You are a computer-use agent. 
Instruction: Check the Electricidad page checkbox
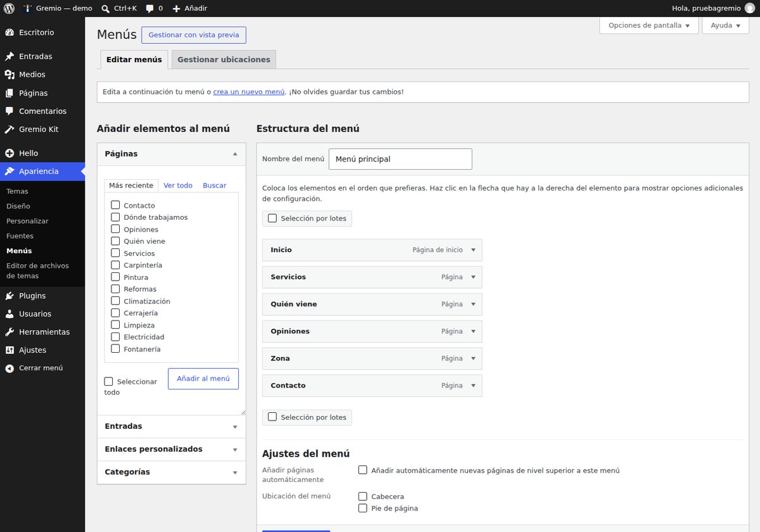tap(115, 337)
